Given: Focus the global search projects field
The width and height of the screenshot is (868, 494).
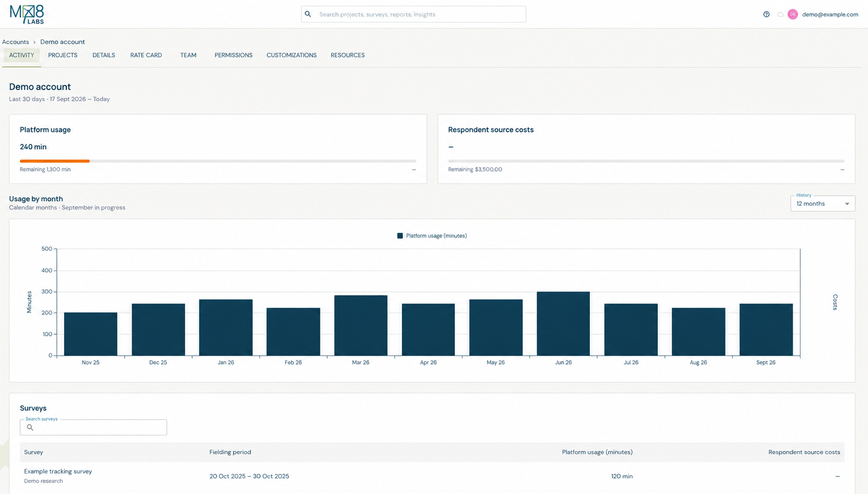Looking at the screenshot, I should [x=413, y=14].
